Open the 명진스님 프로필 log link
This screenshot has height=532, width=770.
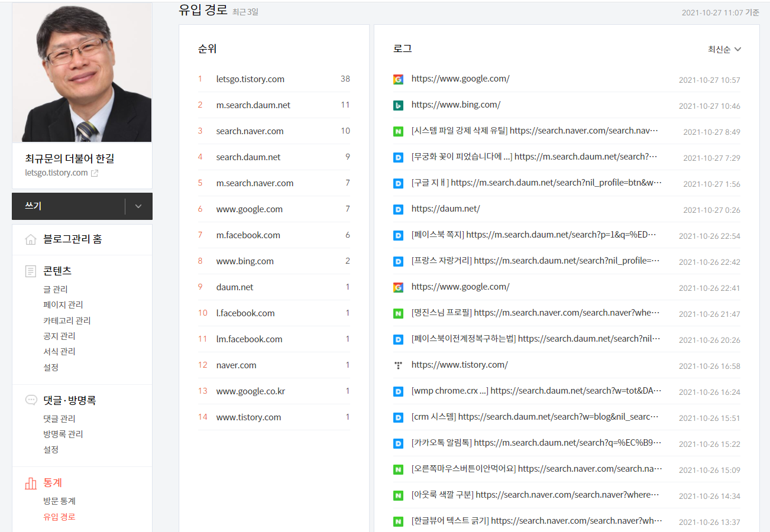tap(535, 313)
